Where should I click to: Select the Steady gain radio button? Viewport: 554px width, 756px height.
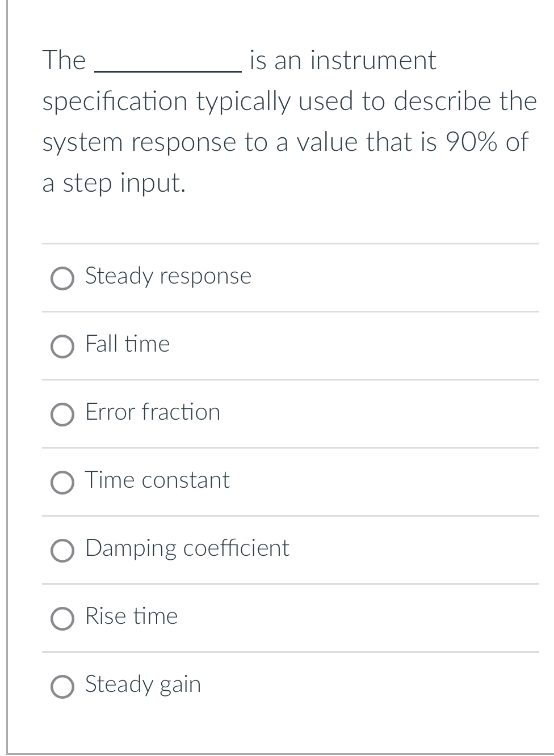coord(62,687)
